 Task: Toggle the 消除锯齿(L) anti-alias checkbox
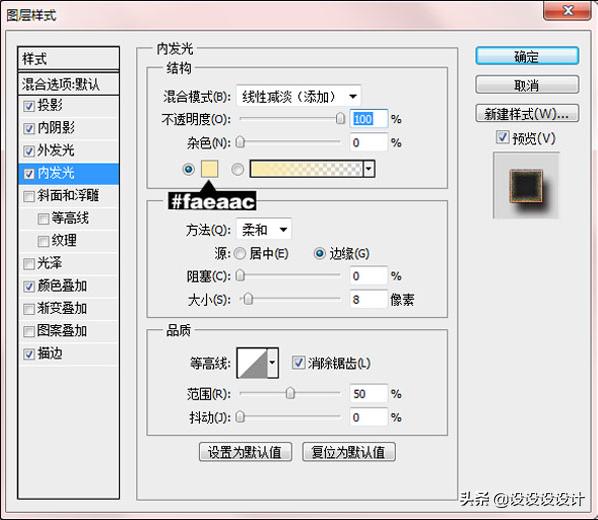(x=298, y=362)
